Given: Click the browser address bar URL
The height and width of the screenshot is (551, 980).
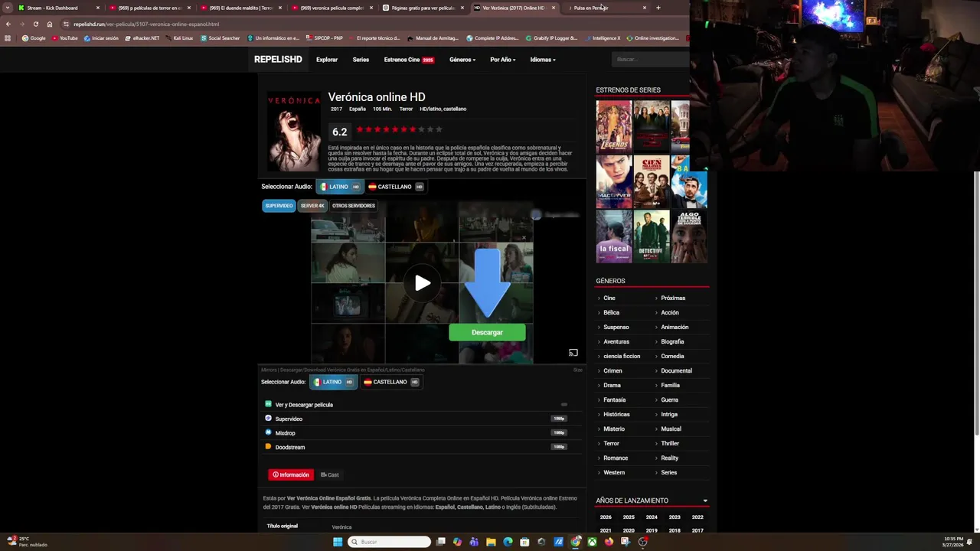Looking at the screenshot, I should tap(146, 24).
